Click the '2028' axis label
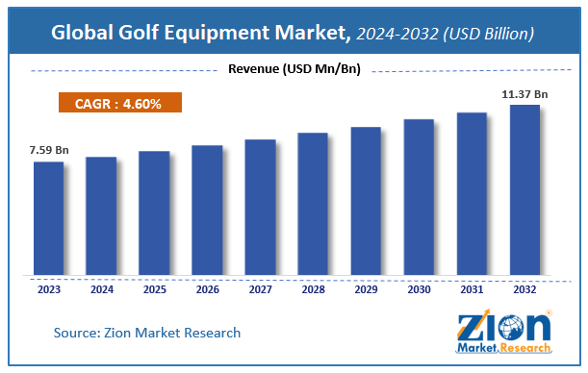This screenshot has width=588, height=373. 313,289
